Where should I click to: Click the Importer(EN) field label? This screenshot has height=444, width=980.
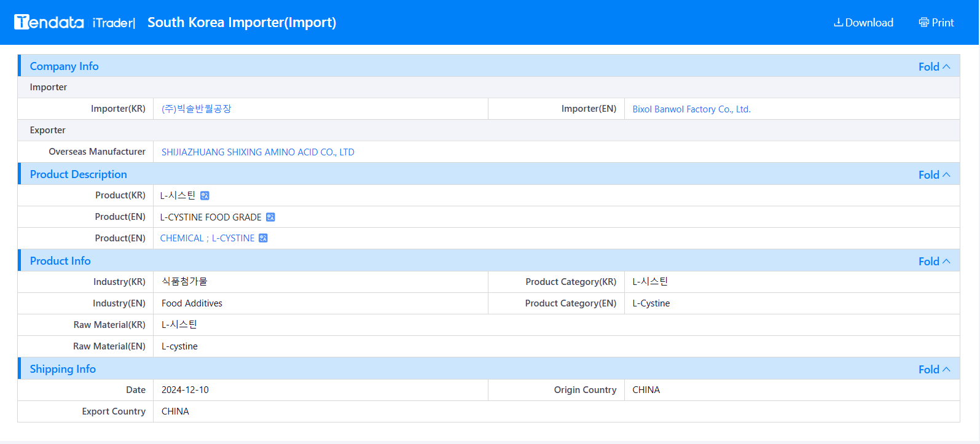pos(589,109)
